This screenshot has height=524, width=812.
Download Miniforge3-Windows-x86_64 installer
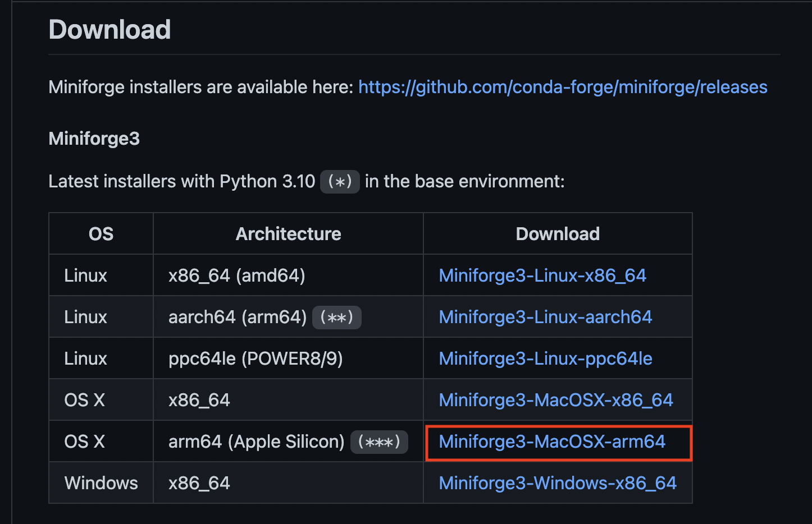[x=558, y=482]
